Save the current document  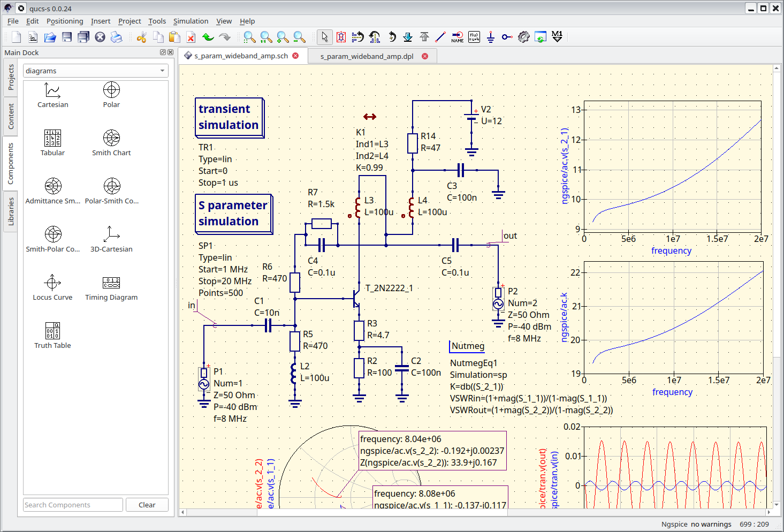point(67,37)
